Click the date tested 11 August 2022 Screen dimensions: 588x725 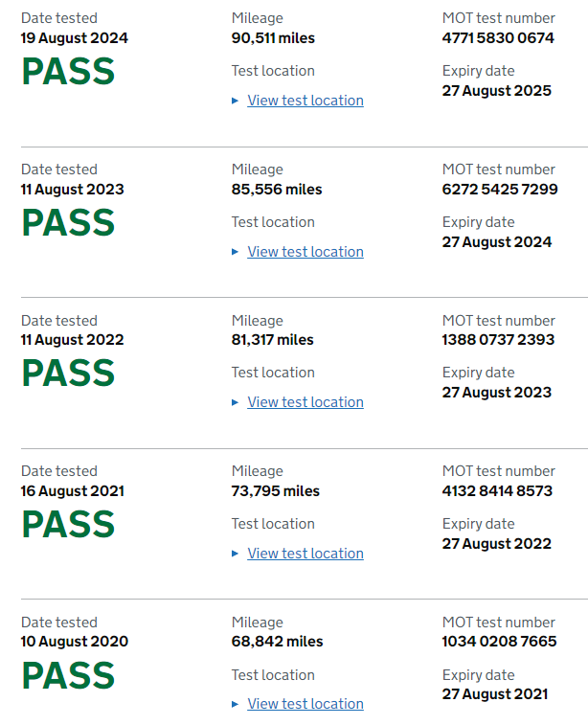[x=73, y=340]
